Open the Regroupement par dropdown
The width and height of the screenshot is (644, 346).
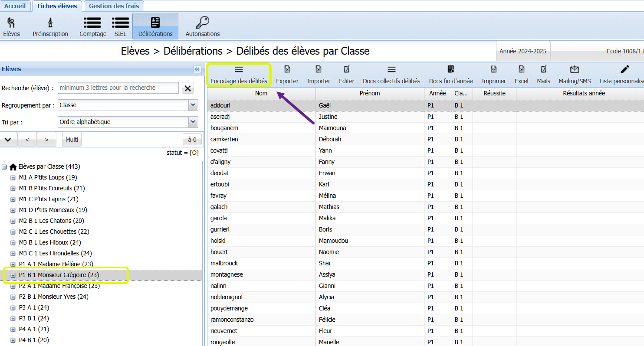coord(194,105)
